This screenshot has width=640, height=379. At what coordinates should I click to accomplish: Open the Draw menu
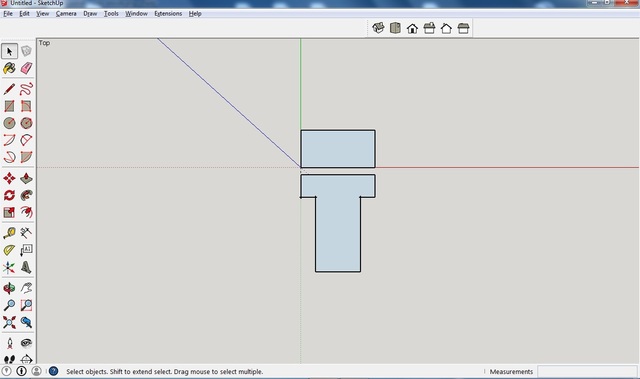pos(90,13)
